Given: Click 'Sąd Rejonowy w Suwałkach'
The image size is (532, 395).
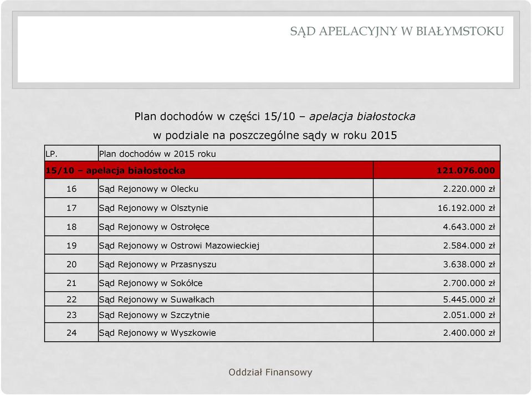Looking at the screenshot, I should coord(156,299).
